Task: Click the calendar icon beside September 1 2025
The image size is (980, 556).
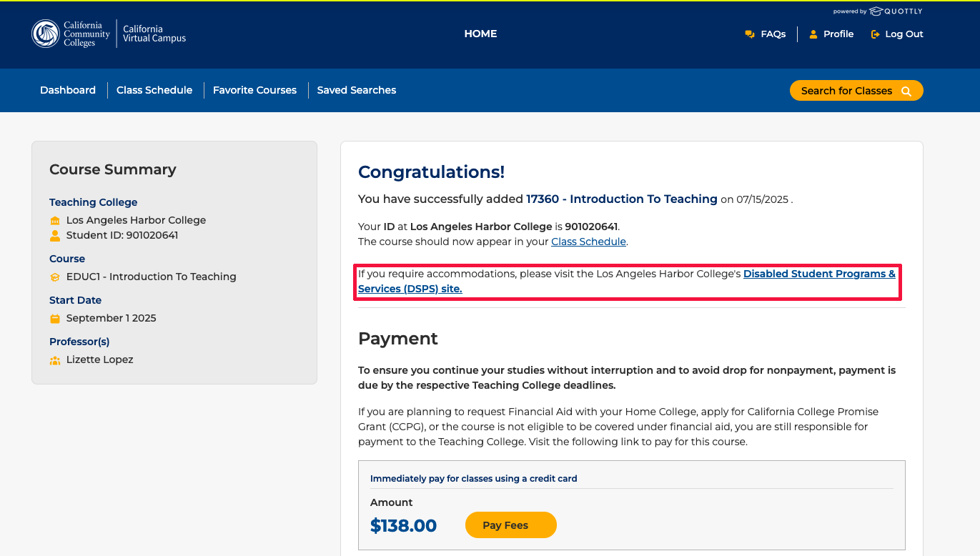Action: (55, 319)
